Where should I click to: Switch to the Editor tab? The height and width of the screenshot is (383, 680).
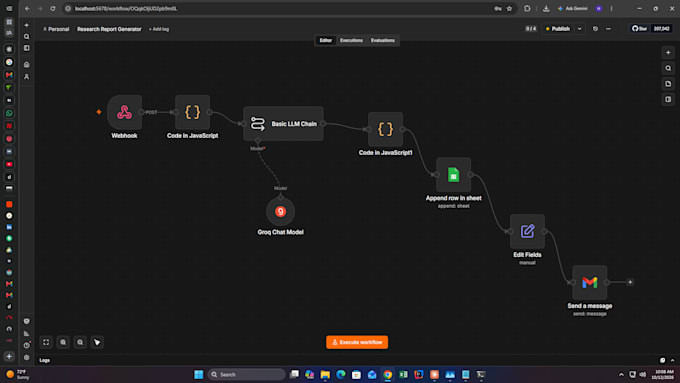326,40
